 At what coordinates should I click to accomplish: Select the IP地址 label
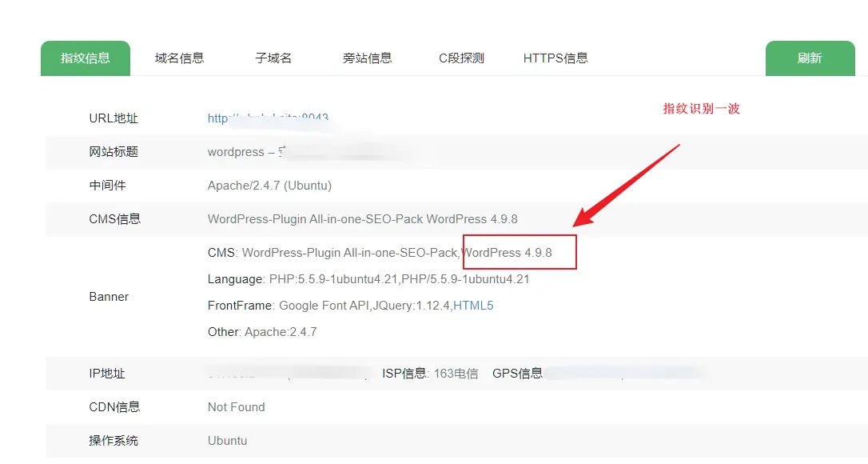tap(107, 374)
